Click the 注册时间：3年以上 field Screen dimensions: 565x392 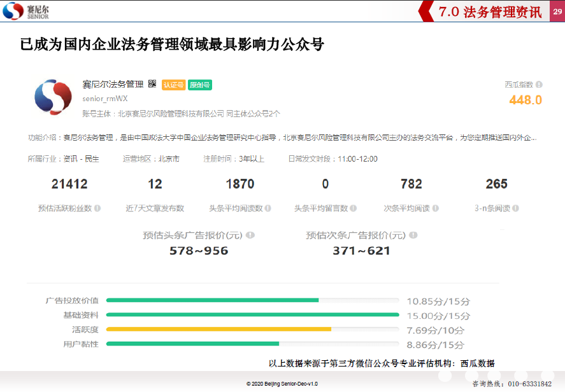coord(234,159)
